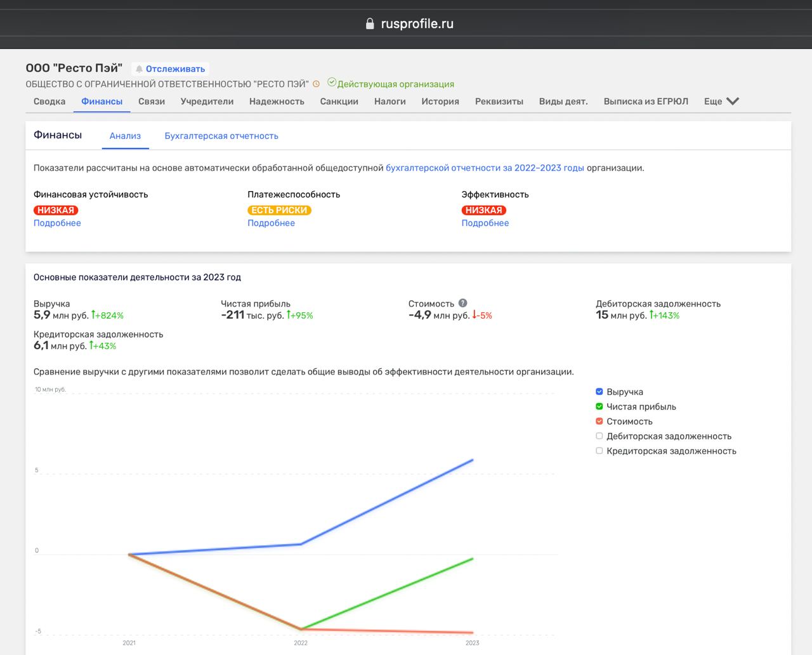Open the История tab
Viewport: 812px width, 655px height.
click(440, 102)
